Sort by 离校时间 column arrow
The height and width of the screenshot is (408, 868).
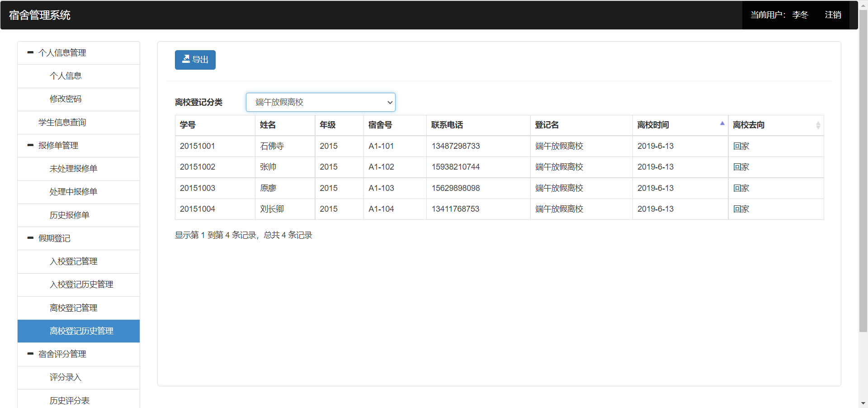722,123
